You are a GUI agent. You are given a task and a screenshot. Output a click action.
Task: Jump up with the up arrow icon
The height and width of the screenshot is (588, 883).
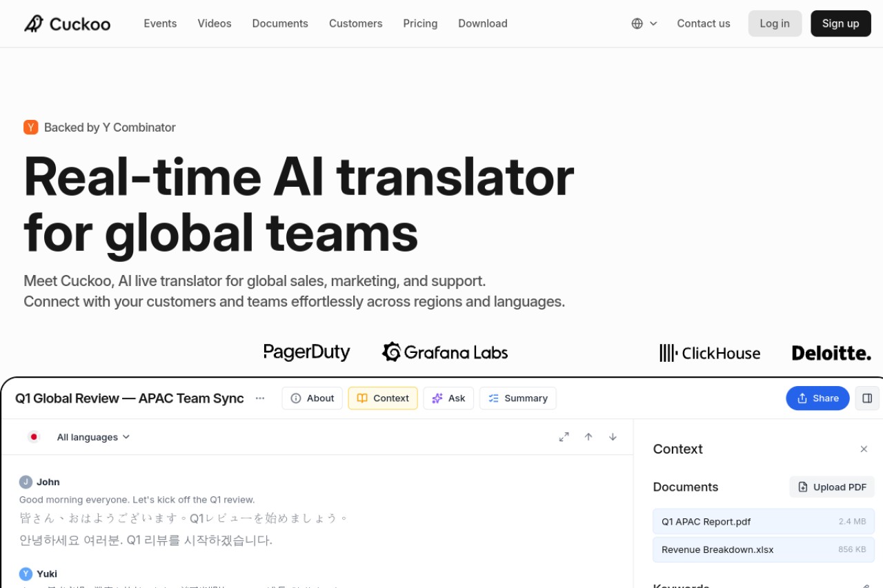point(588,437)
